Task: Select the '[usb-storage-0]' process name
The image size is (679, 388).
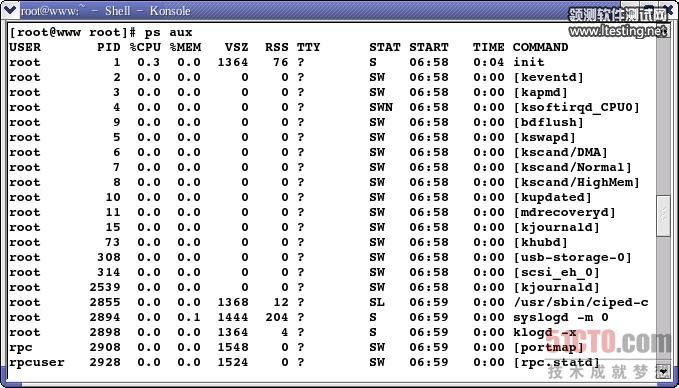Action: [572, 258]
